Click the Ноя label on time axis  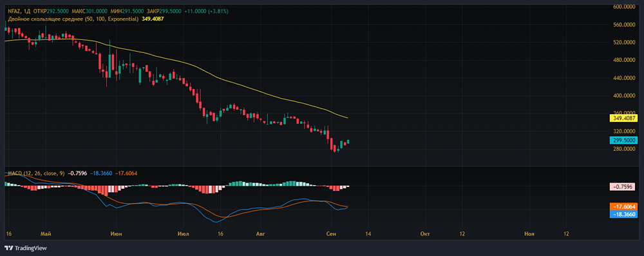(x=529, y=234)
